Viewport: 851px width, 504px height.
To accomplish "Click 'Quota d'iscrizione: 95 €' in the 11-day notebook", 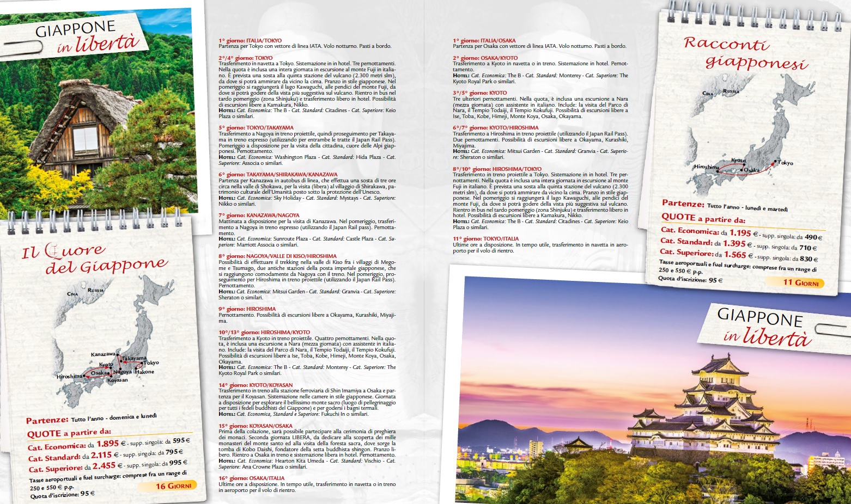I will tap(690, 279).
